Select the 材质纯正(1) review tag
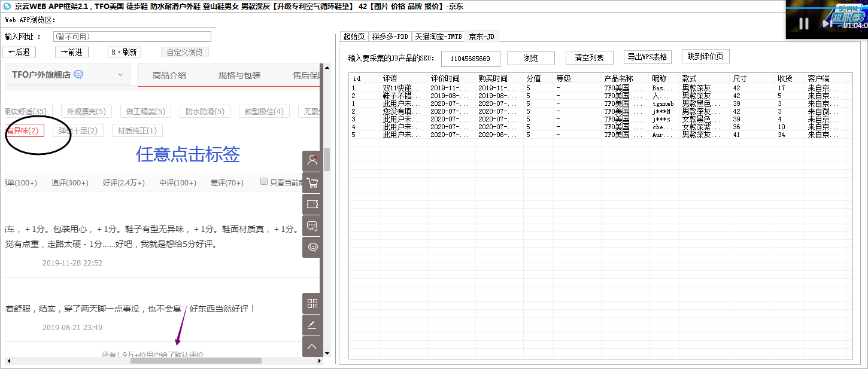This screenshot has height=369, width=868. click(x=137, y=130)
